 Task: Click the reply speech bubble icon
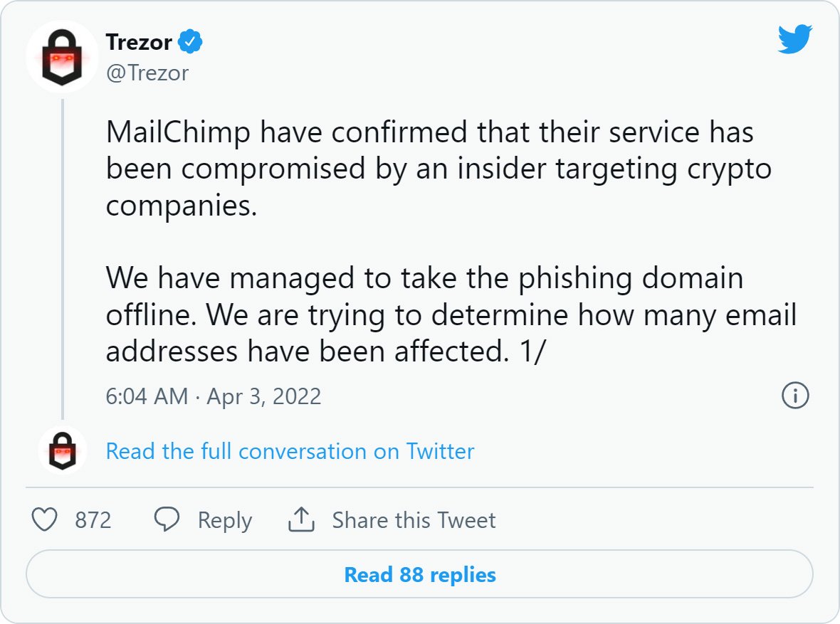(167, 520)
